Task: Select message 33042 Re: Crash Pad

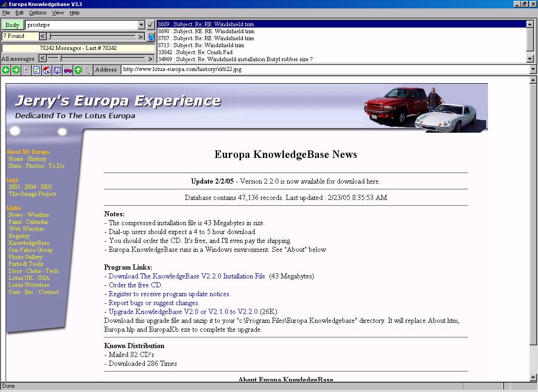Action: (195, 52)
